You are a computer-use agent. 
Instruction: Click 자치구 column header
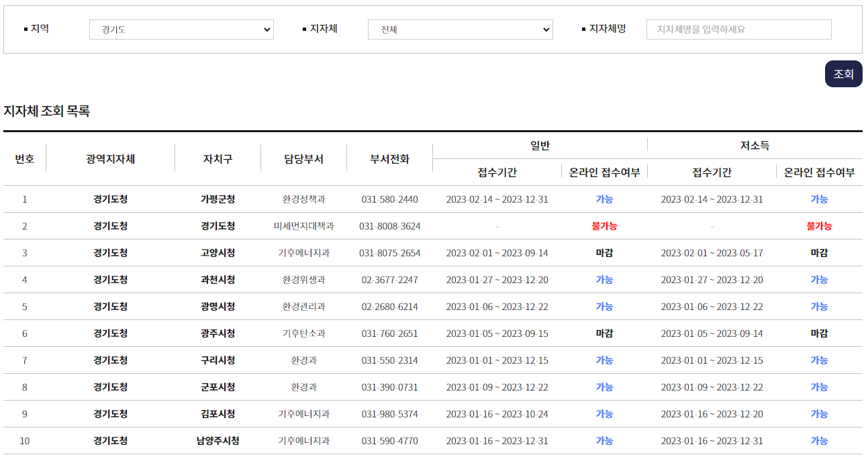(218, 159)
